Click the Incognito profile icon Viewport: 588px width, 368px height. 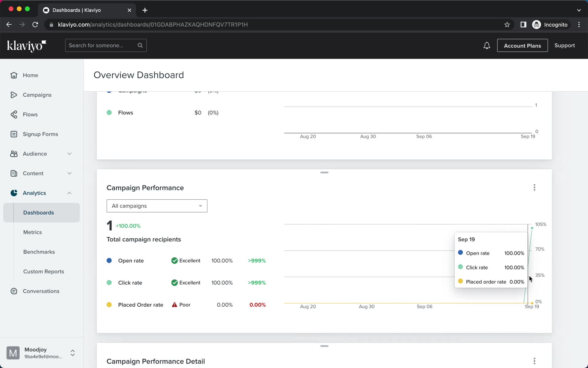[x=537, y=25]
